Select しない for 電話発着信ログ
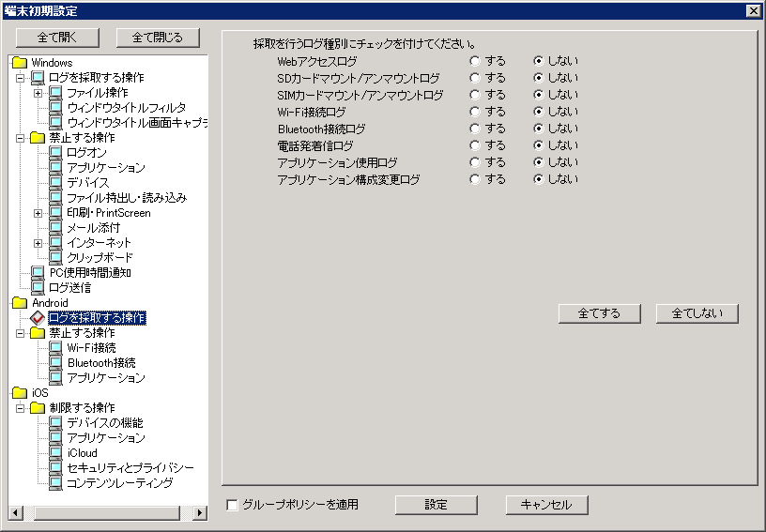Screen dimensions: 766x532 click(539, 145)
